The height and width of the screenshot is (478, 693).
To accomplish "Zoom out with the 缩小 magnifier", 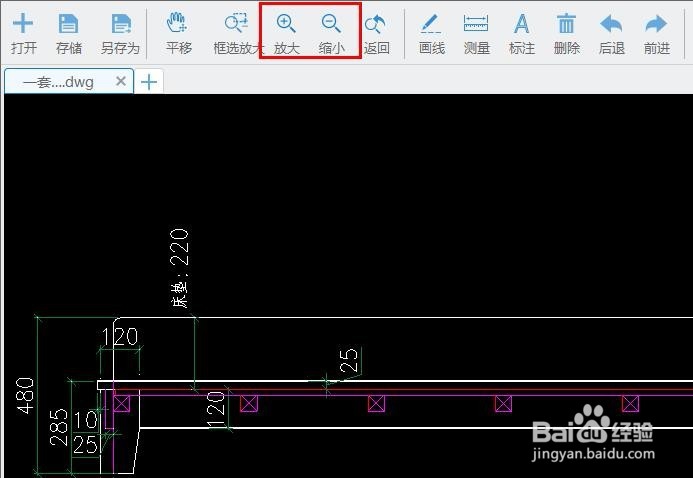I will point(331,33).
